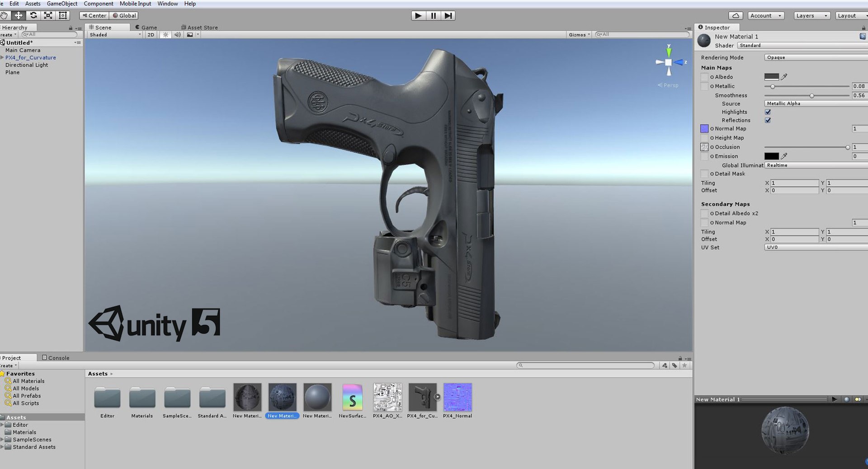Open the GameObject menu
The width and height of the screenshot is (868, 469).
pos(62,4)
